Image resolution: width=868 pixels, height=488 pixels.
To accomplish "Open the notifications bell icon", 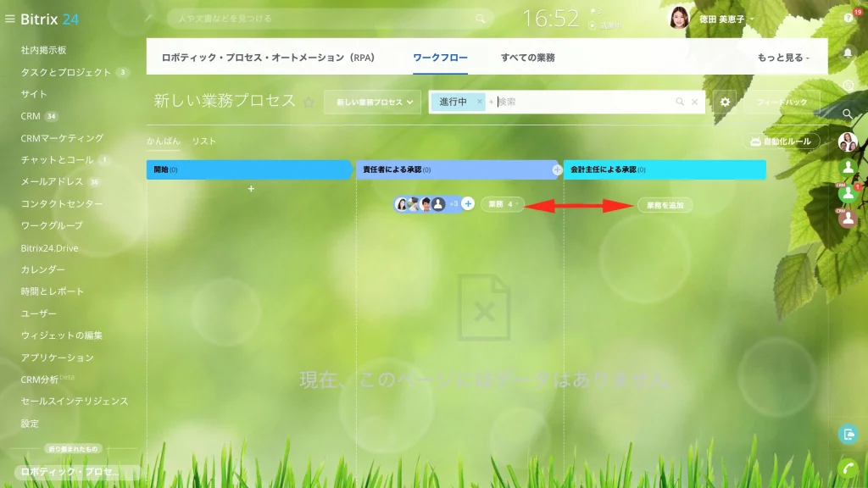I will 848,53.
